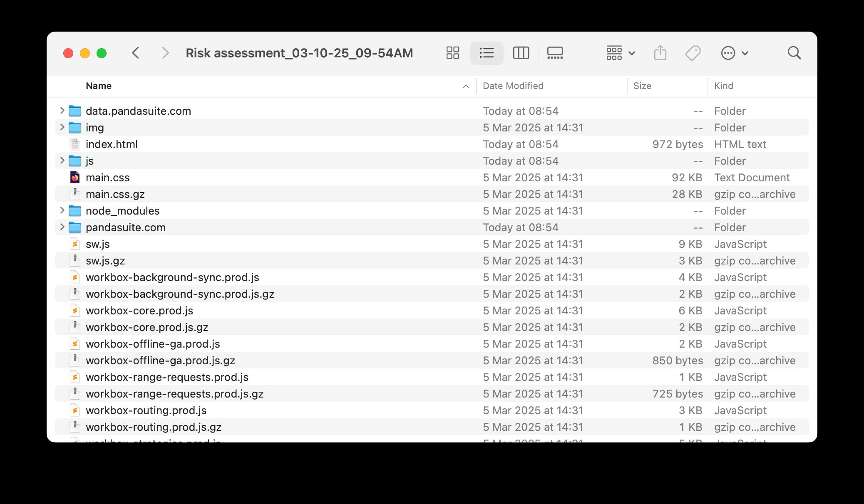Image resolution: width=864 pixels, height=504 pixels.
Task: Select the index.html file
Action: tap(112, 144)
